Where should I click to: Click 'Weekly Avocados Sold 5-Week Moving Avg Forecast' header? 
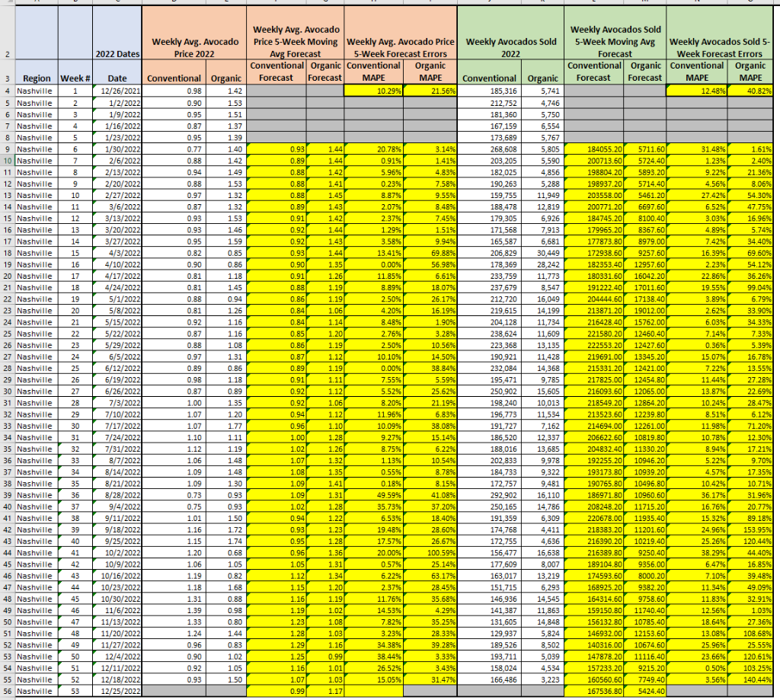[x=615, y=32]
